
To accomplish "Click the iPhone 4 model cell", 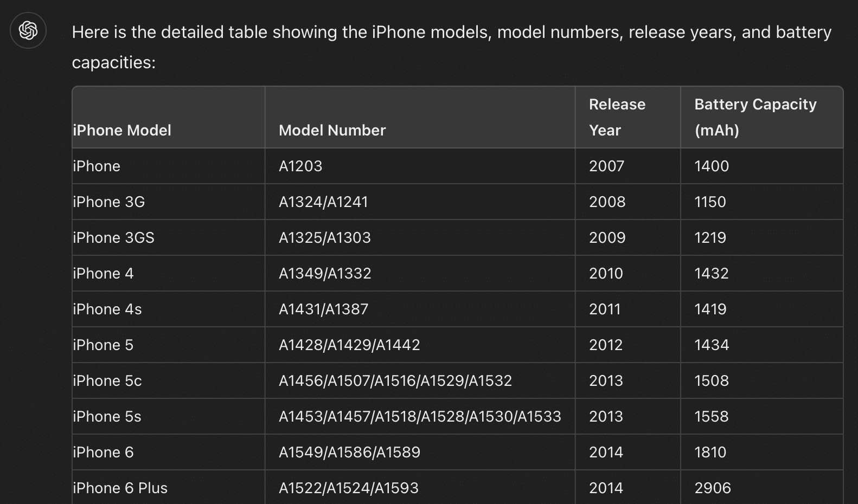I will click(103, 273).
